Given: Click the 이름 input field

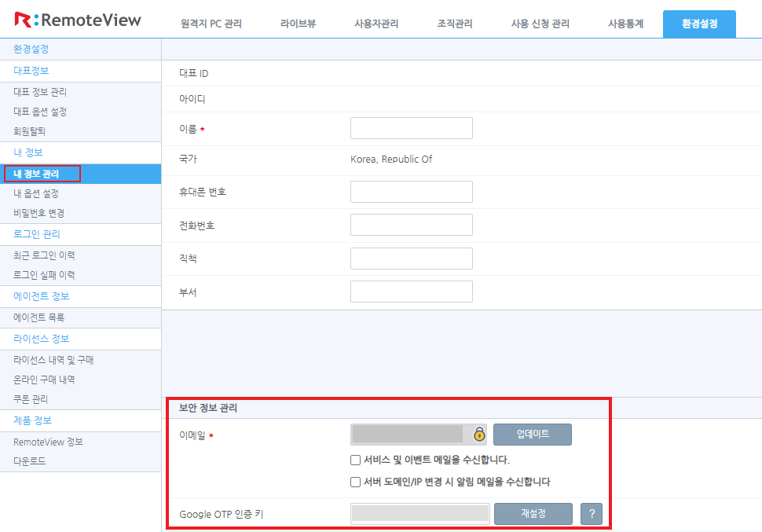Looking at the screenshot, I should [x=411, y=128].
